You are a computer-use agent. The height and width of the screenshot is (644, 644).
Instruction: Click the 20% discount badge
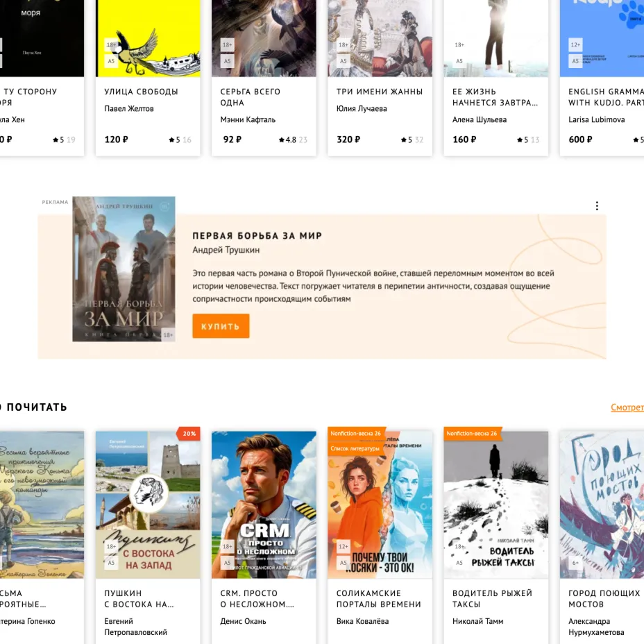[188, 434]
